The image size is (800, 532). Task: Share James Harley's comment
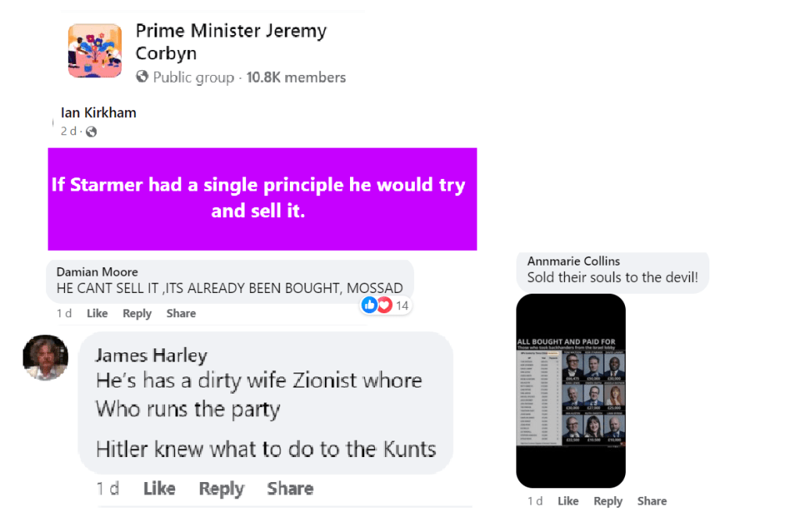(x=290, y=489)
